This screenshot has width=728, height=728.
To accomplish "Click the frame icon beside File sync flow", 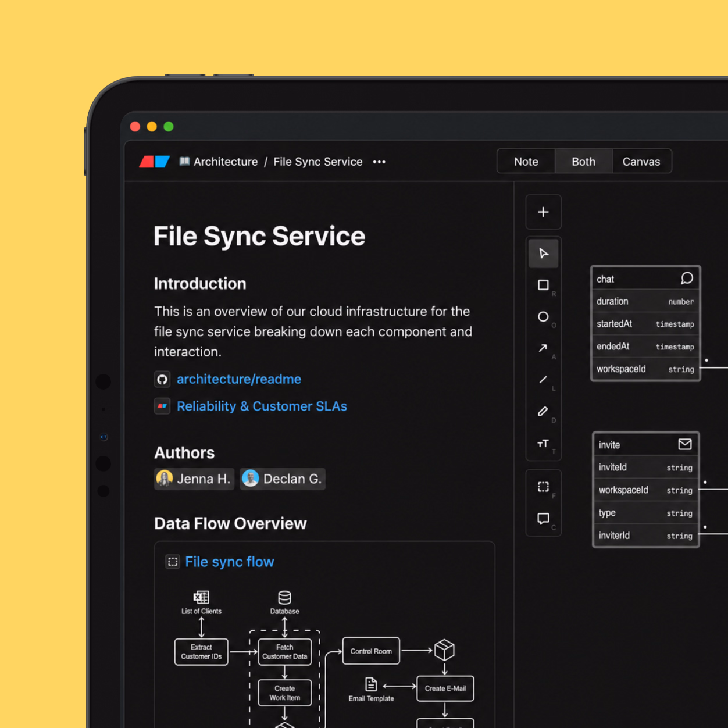I will pyautogui.click(x=173, y=562).
